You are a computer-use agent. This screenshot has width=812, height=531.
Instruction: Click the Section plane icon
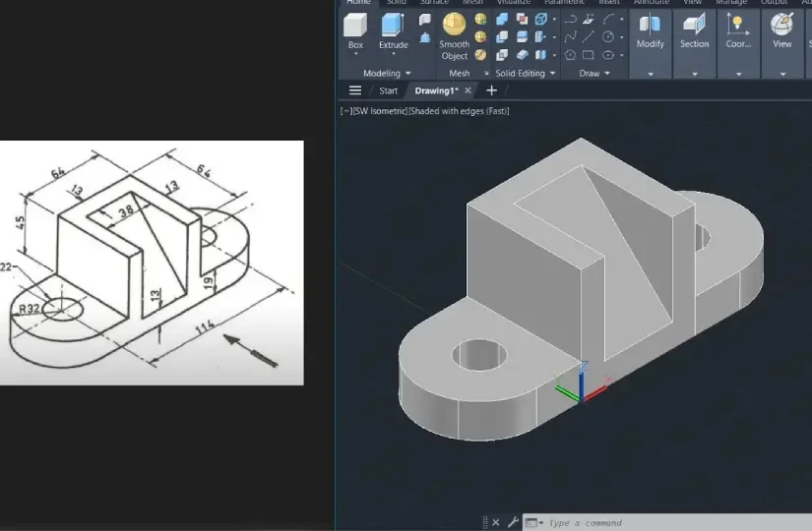pos(694,25)
